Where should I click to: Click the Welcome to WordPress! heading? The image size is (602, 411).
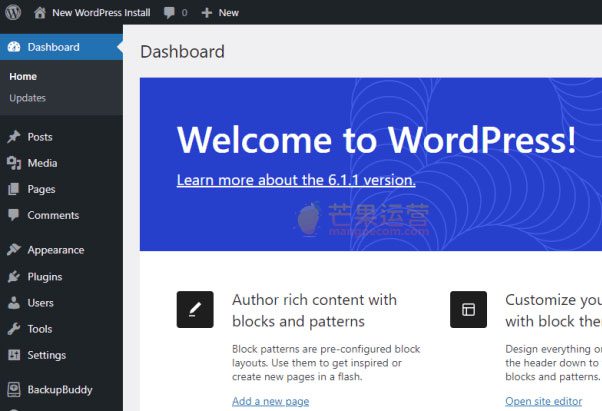click(376, 140)
